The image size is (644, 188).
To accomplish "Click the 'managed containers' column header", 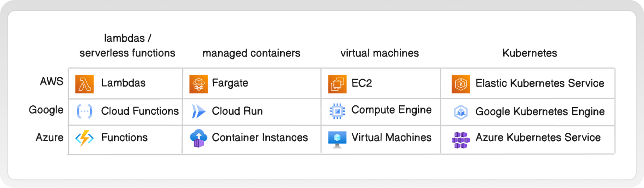I will point(251,53).
